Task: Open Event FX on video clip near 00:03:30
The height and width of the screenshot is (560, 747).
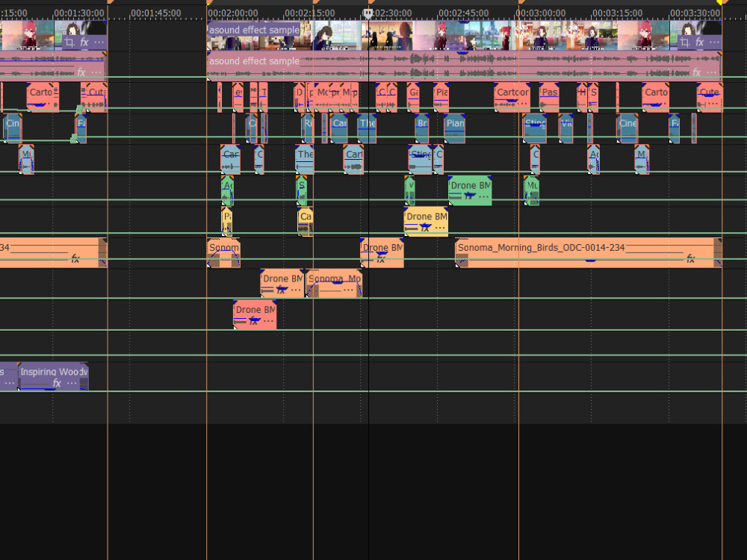Action: point(699,43)
